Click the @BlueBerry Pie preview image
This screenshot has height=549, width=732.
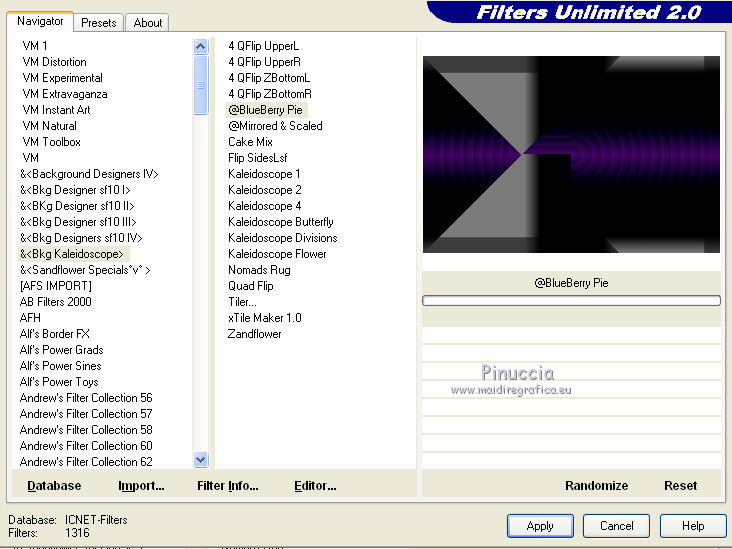(x=571, y=155)
